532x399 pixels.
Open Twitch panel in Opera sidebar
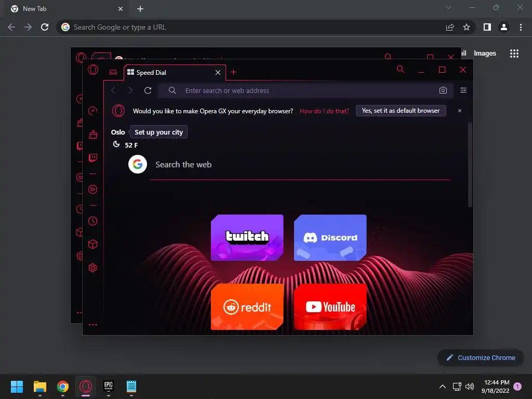point(93,158)
